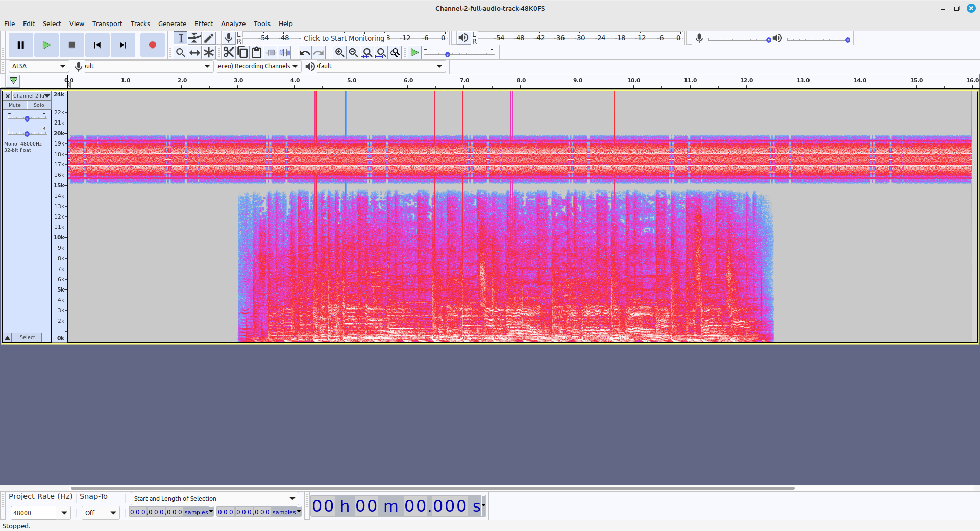Click the Silence Audio icon

point(285,53)
